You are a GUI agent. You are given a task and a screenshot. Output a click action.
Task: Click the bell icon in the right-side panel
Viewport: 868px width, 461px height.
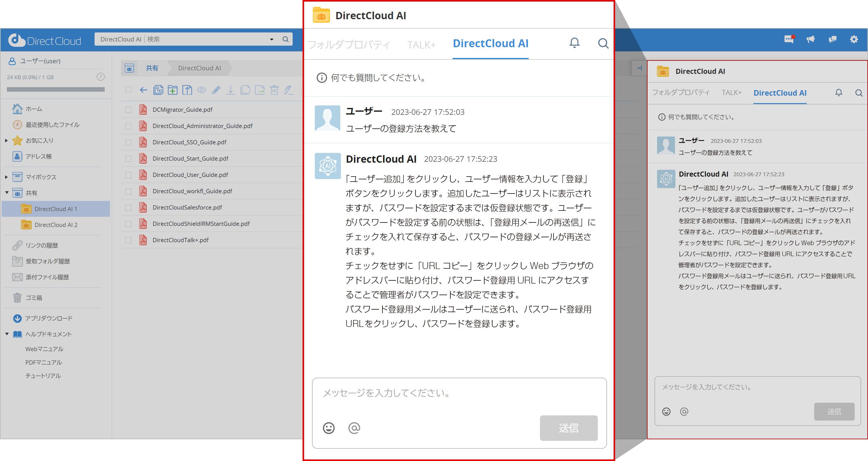839,93
